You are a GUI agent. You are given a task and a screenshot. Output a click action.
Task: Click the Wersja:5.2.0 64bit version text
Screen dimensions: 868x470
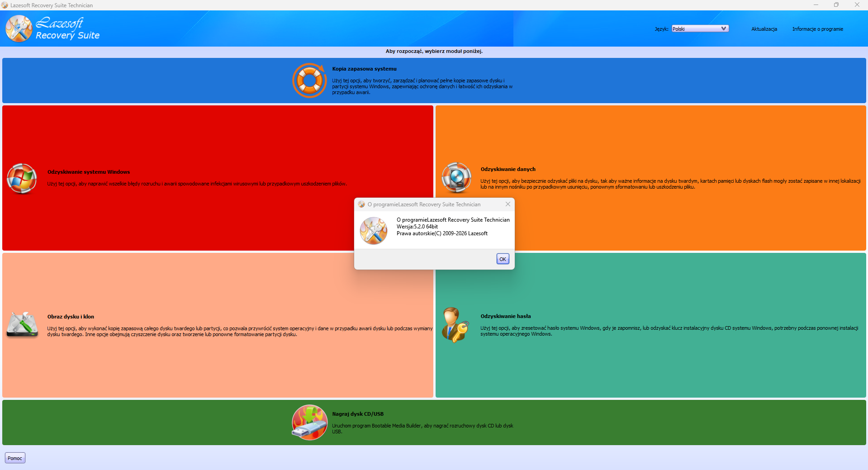pos(417,227)
